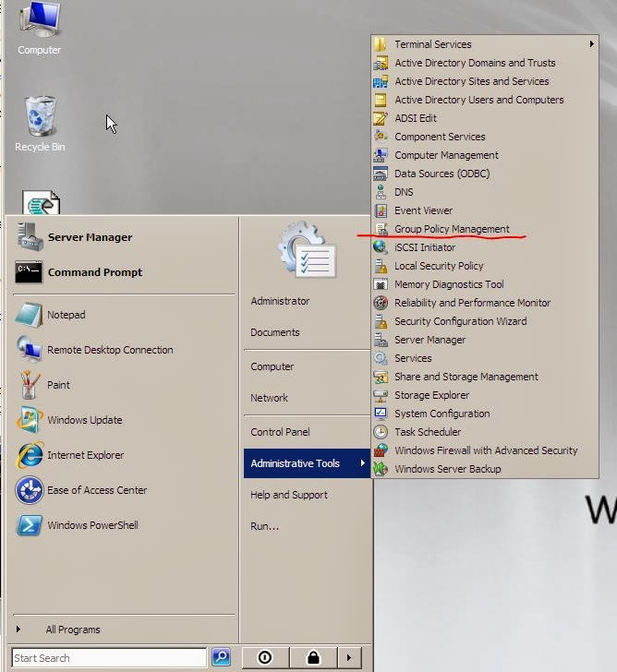The width and height of the screenshot is (617, 672).
Task: Click the Start Search magnifier button
Action: pos(221,656)
